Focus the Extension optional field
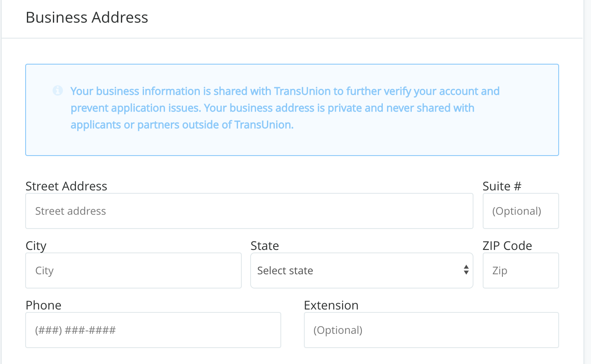The width and height of the screenshot is (591, 364). click(x=431, y=330)
